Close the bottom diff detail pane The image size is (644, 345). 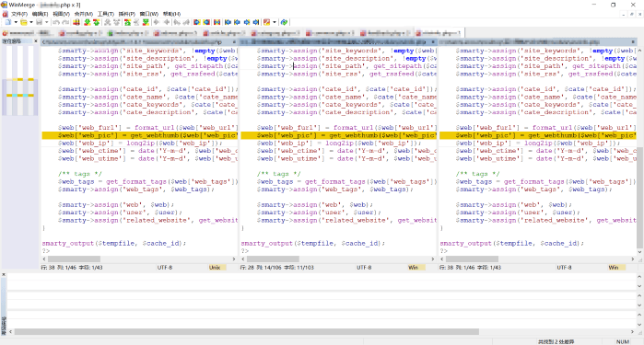pyautogui.click(x=4, y=275)
